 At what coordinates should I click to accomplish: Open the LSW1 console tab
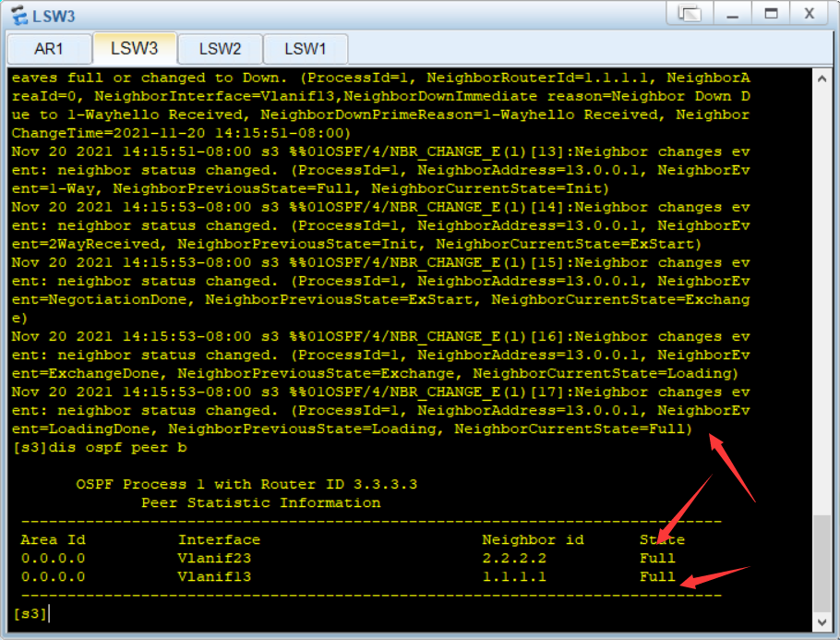pos(306,48)
